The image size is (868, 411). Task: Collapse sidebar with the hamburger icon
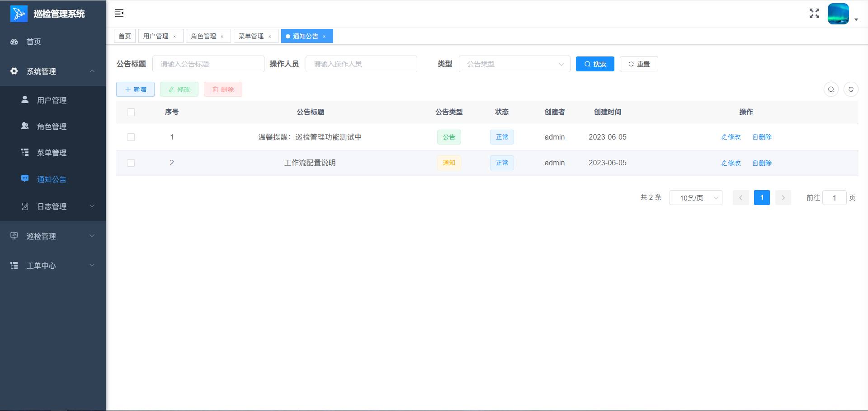click(119, 13)
